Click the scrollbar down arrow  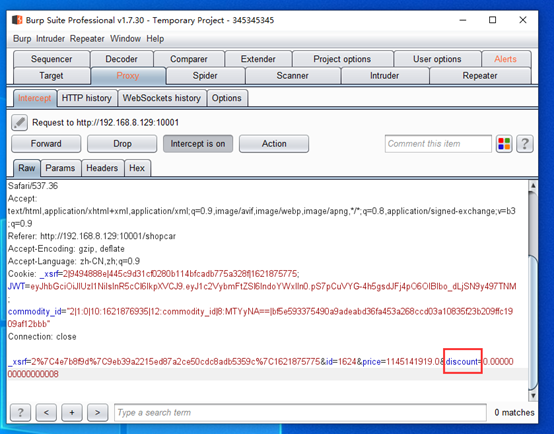pyautogui.click(x=533, y=395)
